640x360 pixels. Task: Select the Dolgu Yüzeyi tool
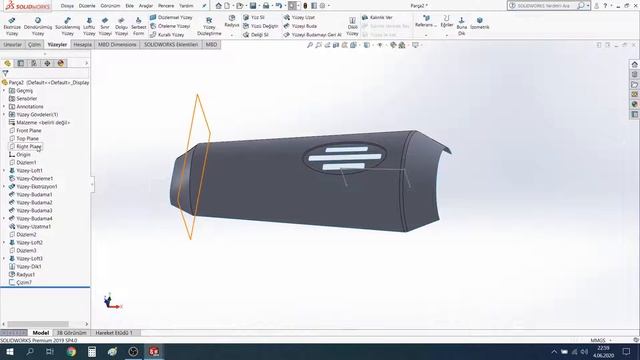pos(121,27)
